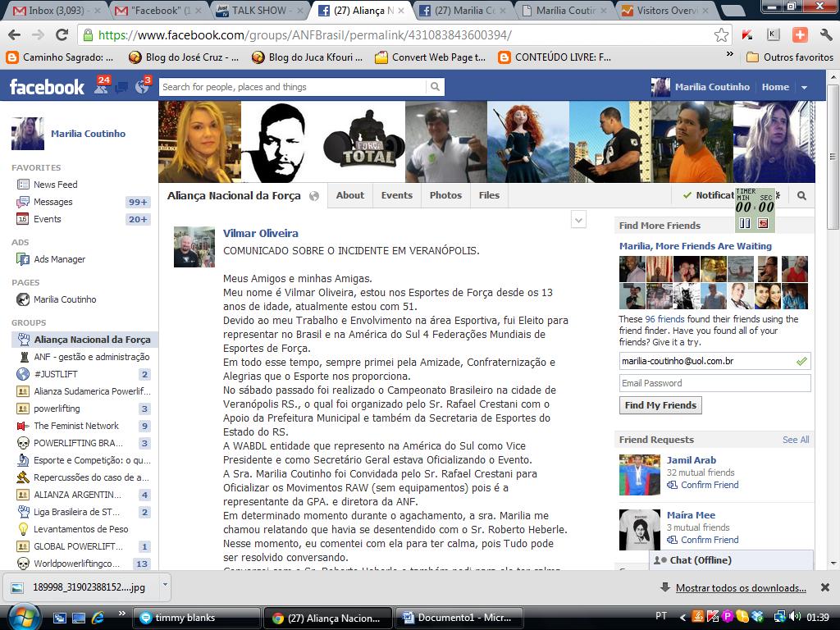Go back with the browser back arrow
840x630 pixels.
pos(15,35)
